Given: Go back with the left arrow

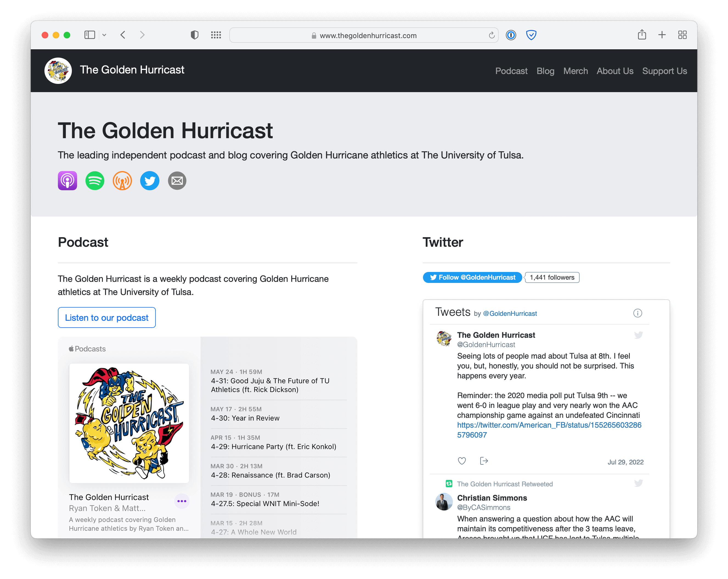Looking at the screenshot, I should tap(123, 35).
